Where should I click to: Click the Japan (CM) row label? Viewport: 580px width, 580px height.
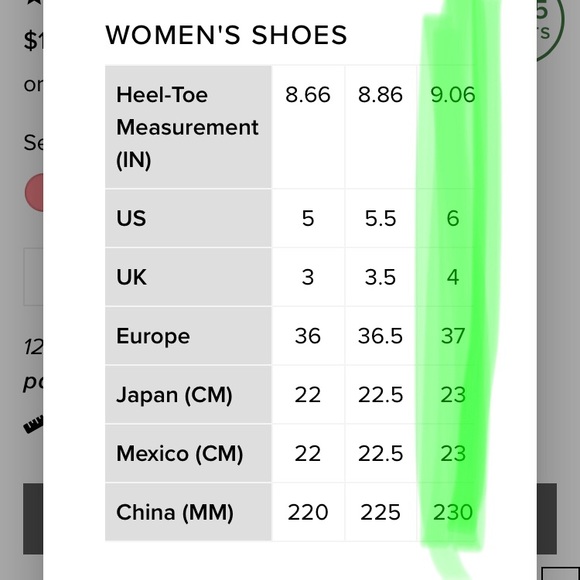[x=174, y=395]
